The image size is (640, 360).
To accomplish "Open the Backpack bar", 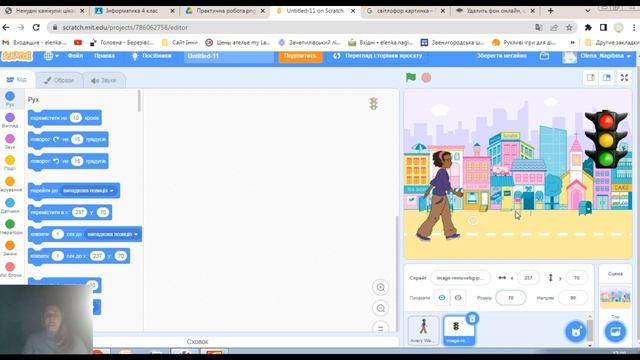I will 197,342.
